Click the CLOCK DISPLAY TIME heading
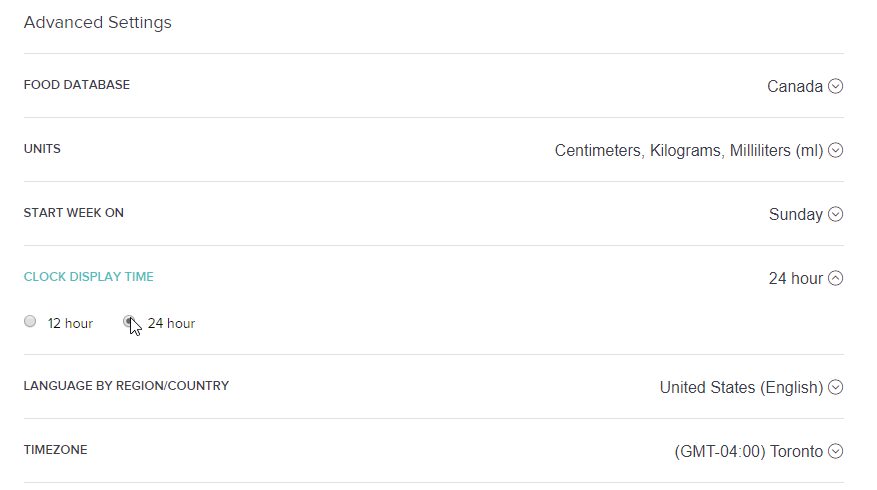877x490 pixels. click(89, 277)
